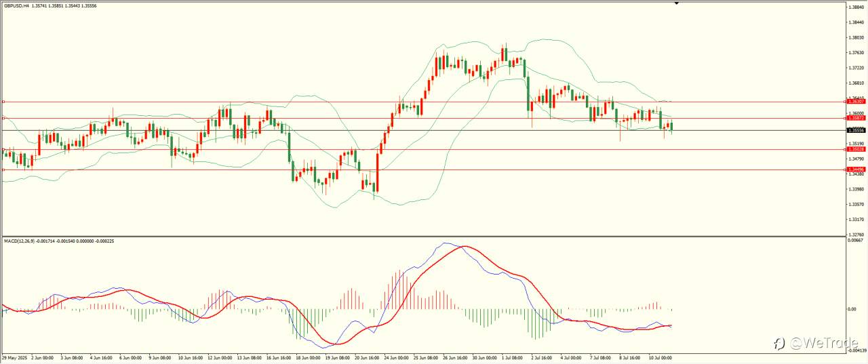This screenshot has width=868, height=364.
Task: Click the 24 Jun 00:00 time label
Action: click(397, 357)
